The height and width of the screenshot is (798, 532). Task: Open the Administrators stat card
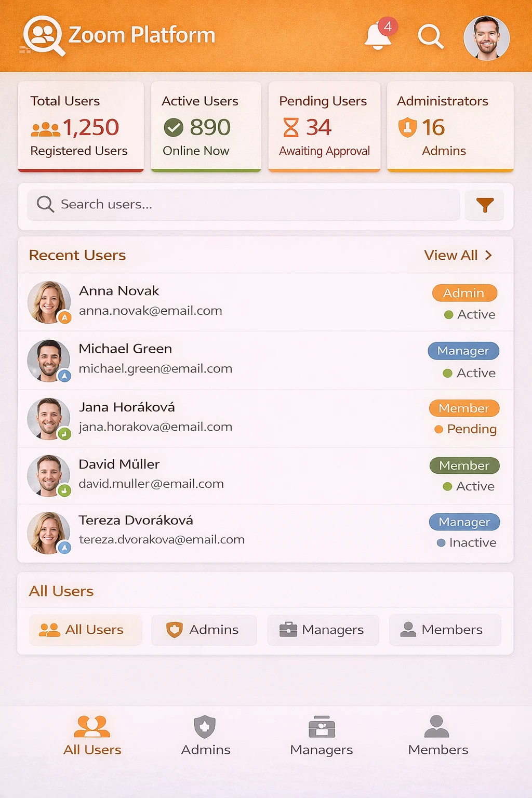(450, 126)
